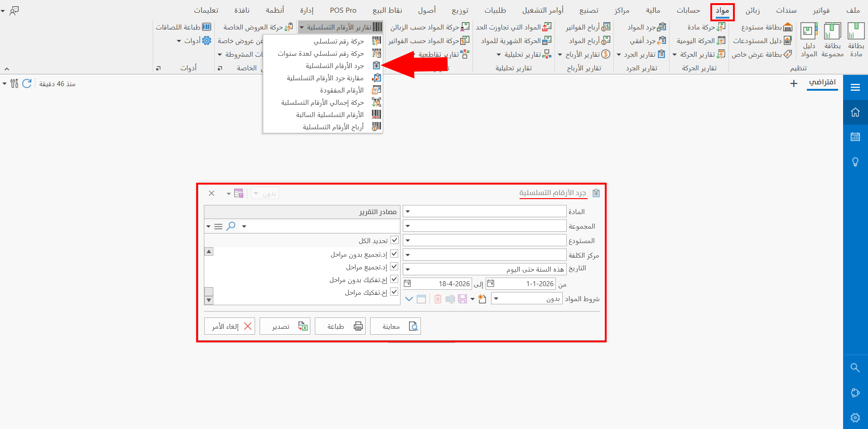Open المستودع combo box dropdown
This screenshot has height=429, width=868.
(408, 241)
